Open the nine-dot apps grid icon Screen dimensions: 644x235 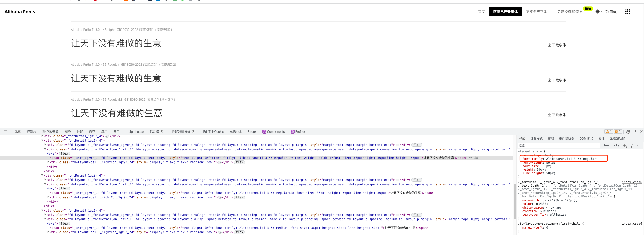pos(627,12)
